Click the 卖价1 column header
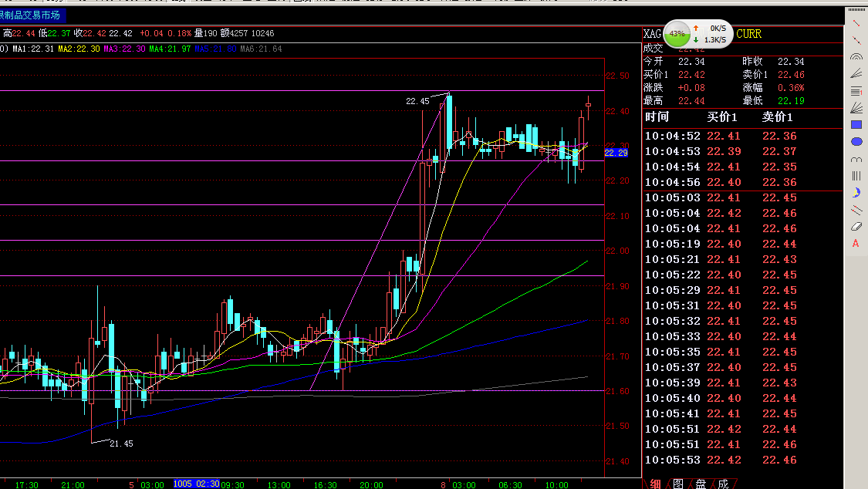The width and height of the screenshot is (868, 489). click(777, 117)
